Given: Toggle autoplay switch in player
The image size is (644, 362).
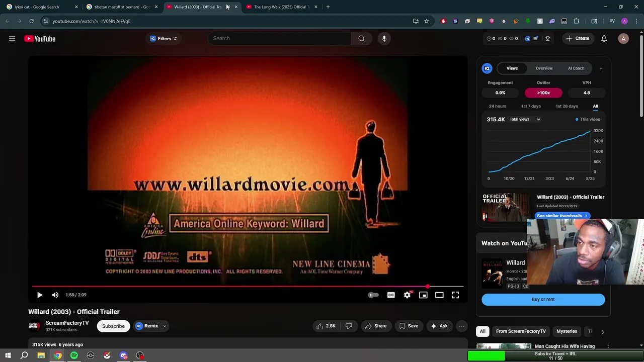Looking at the screenshot, I should 373,295.
